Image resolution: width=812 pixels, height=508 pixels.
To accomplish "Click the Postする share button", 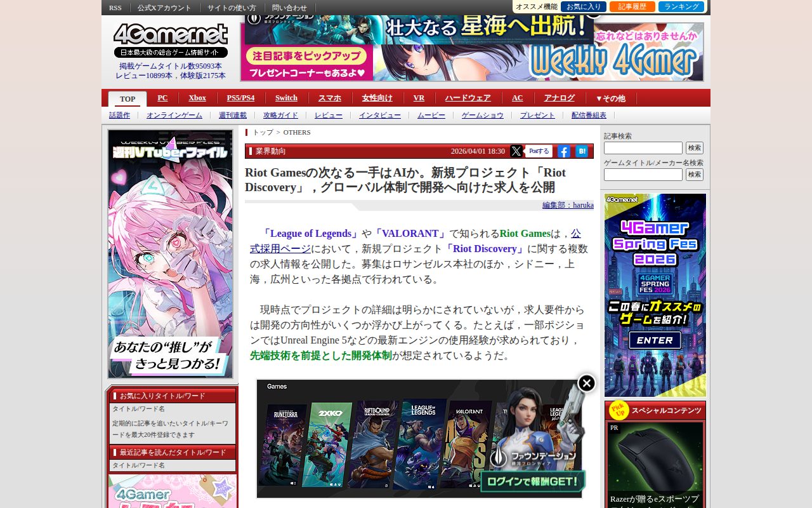I will 539,151.
